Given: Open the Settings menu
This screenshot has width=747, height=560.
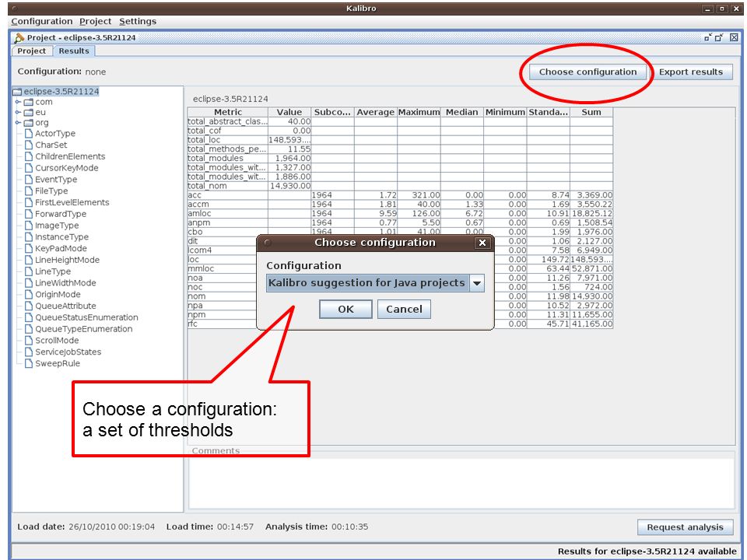Looking at the screenshot, I should [x=138, y=22].
